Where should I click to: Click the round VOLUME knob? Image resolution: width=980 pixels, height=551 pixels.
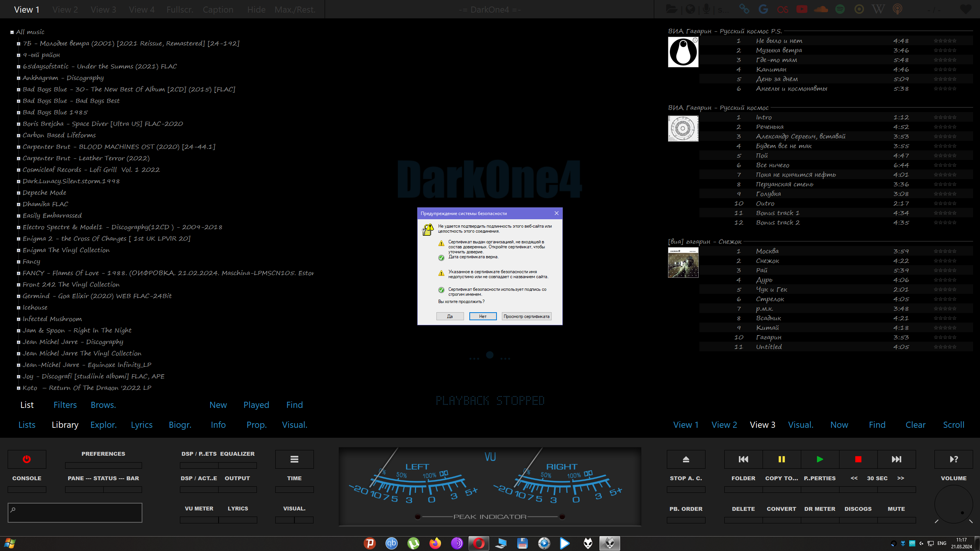click(953, 504)
